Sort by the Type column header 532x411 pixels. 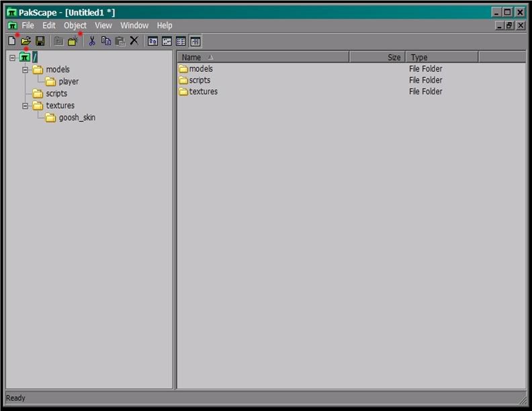coord(442,57)
